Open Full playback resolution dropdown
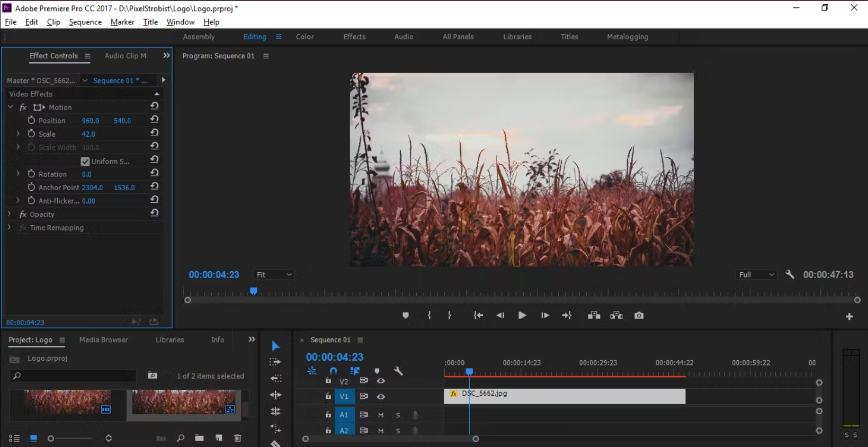The height and width of the screenshot is (447, 868). click(756, 275)
